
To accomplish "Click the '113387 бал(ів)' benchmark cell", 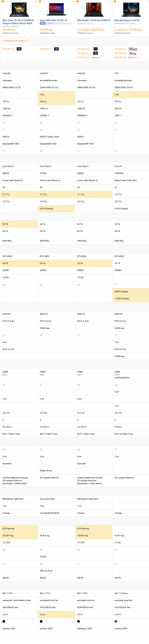I will [131, 298].
